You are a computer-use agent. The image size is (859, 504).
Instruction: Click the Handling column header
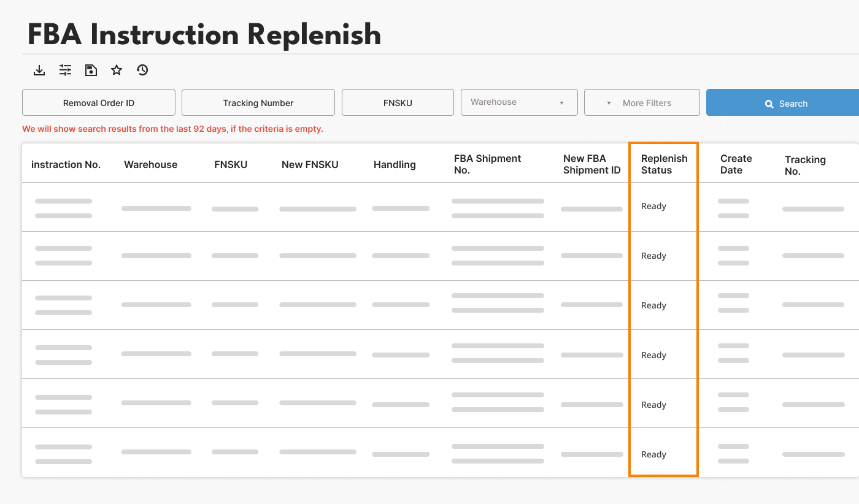pos(395,164)
